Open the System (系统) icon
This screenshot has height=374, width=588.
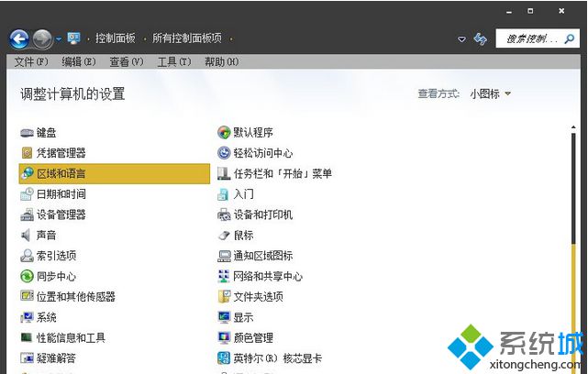(x=27, y=317)
